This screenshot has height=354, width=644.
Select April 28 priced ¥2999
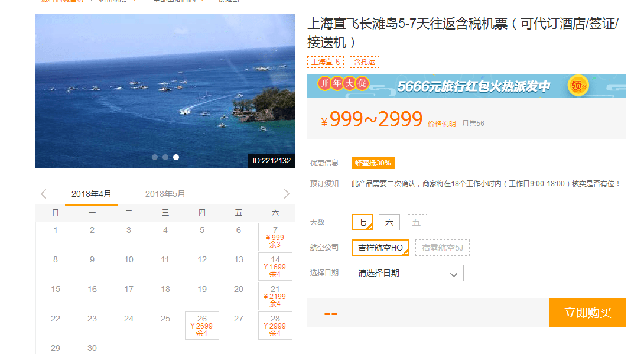[x=275, y=326]
